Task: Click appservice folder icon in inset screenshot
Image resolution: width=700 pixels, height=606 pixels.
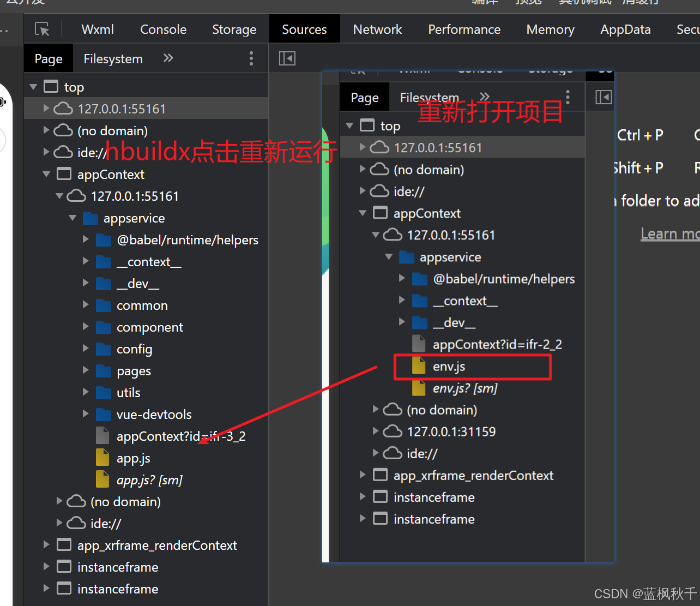Action: coord(406,257)
